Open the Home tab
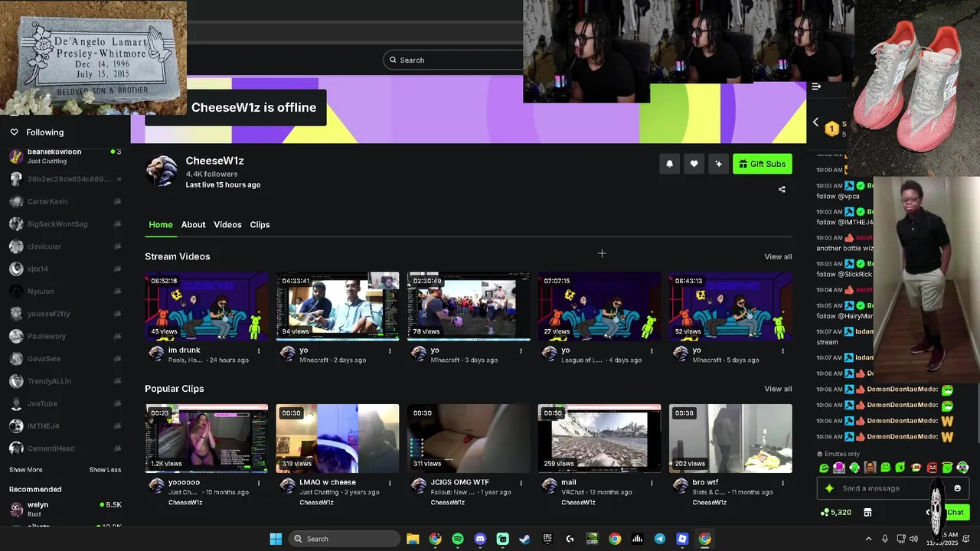Screen dimensions: 980x551 [x=161, y=224]
